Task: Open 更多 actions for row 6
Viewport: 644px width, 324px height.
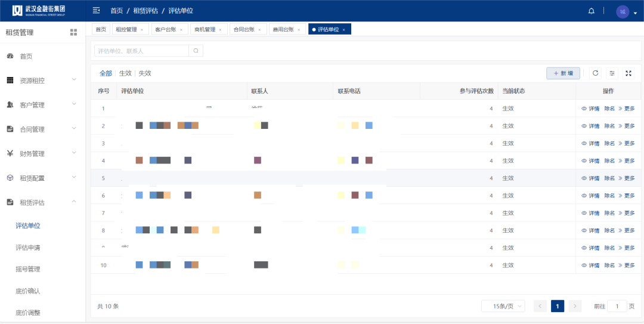Action: (x=626, y=196)
